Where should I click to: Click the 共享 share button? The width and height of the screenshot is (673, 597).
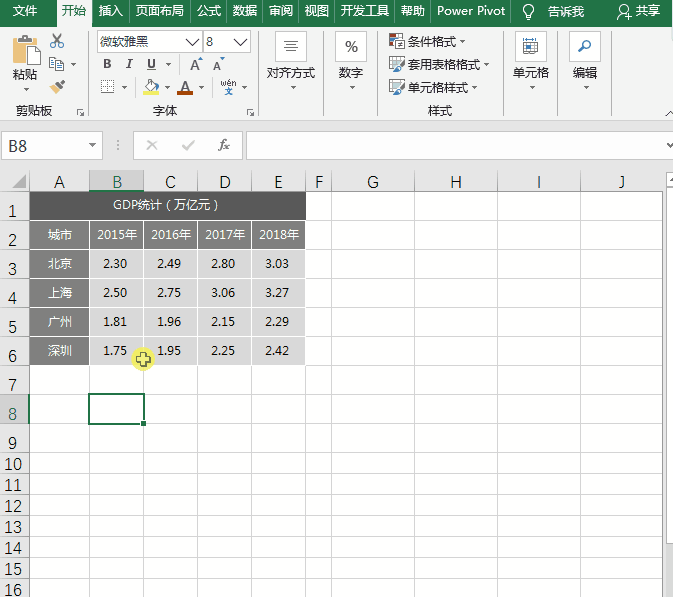[x=639, y=11]
